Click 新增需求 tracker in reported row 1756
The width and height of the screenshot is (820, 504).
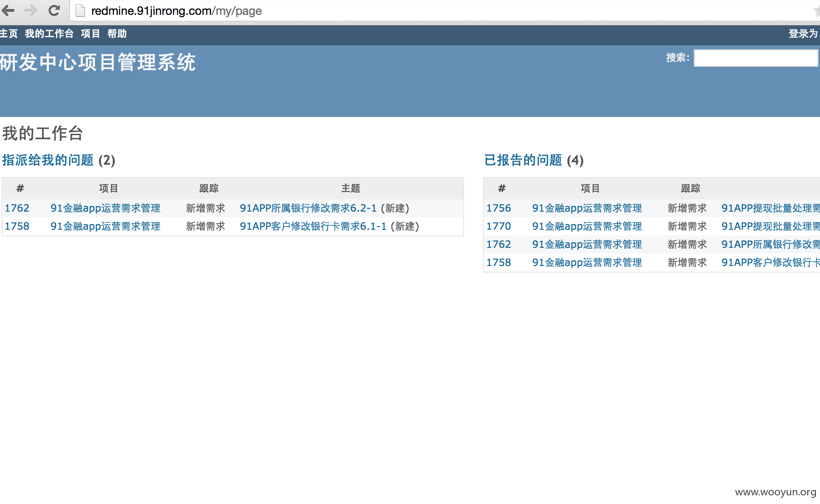pos(687,208)
